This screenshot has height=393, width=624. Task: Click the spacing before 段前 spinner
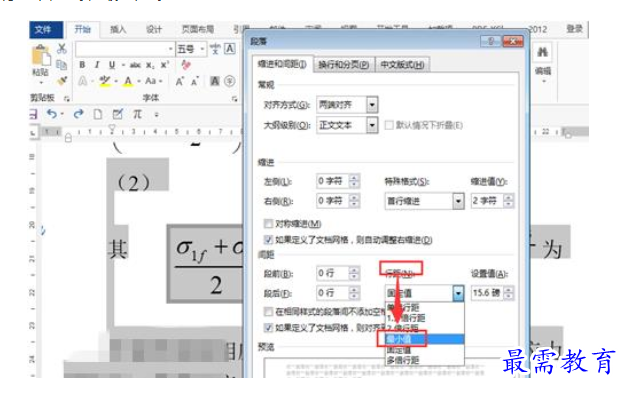coord(354,273)
